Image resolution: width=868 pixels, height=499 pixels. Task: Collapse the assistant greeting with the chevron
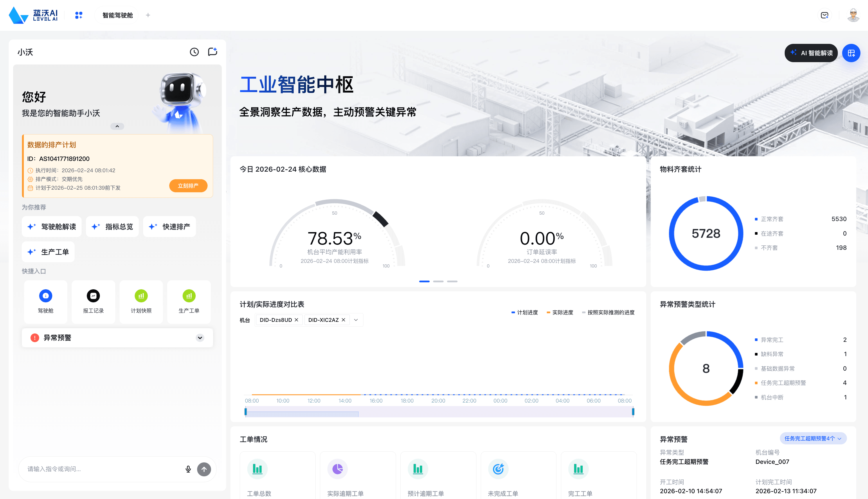pyautogui.click(x=117, y=126)
